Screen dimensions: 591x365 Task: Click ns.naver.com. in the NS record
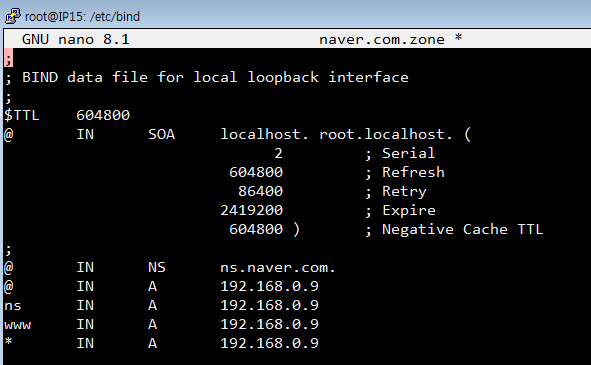277,267
